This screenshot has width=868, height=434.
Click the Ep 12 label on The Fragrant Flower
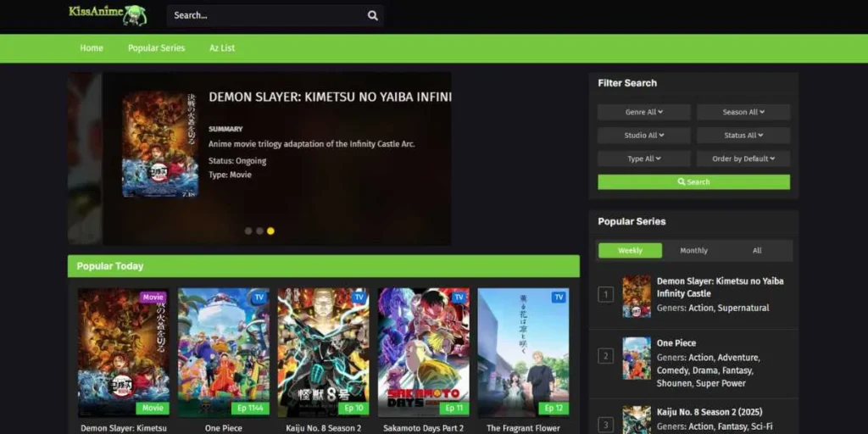[554, 408]
